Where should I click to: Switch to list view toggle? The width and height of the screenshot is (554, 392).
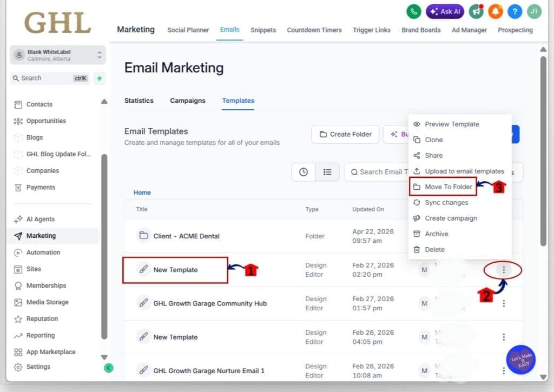[x=327, y=172]
